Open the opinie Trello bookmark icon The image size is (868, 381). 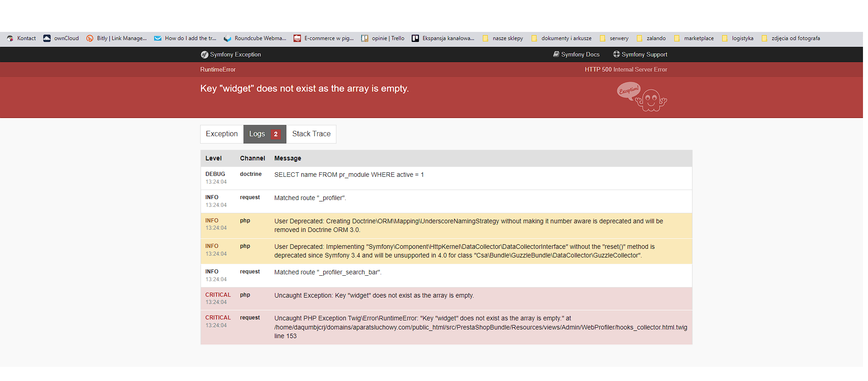click(x=365, y=38)
